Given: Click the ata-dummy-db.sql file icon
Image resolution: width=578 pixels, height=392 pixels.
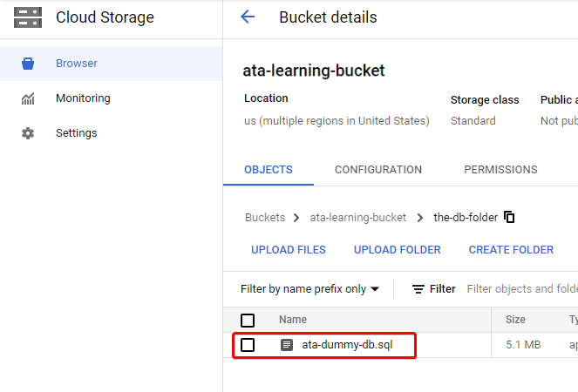Looking at the screenshot, I should [x=287, y=345].
